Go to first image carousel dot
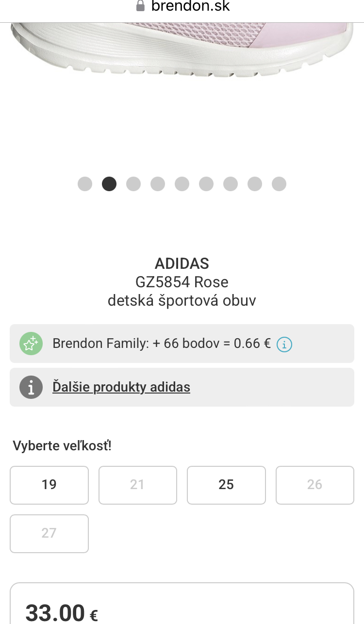This screenshot has height=624, width=364. coord(85,184)
